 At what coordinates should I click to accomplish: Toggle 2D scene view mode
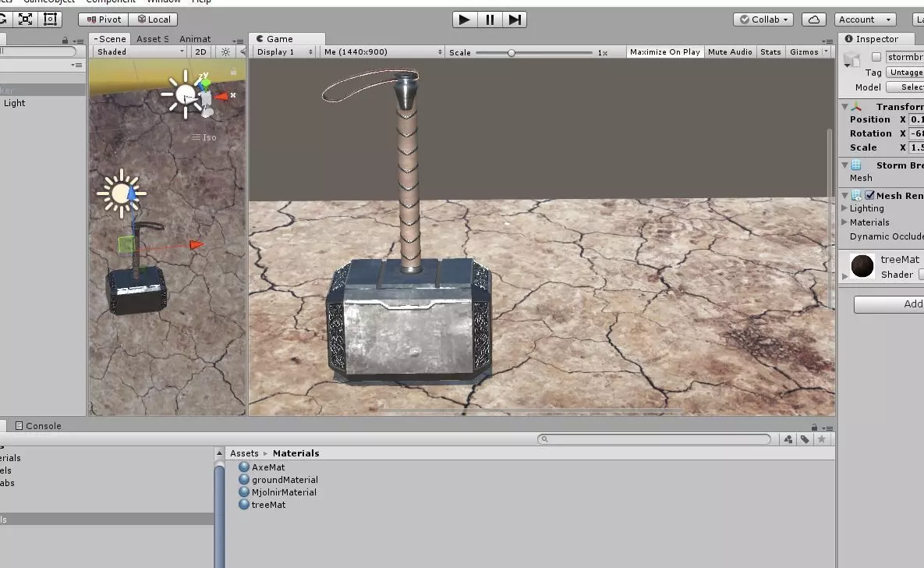click(x=201, y=52)
